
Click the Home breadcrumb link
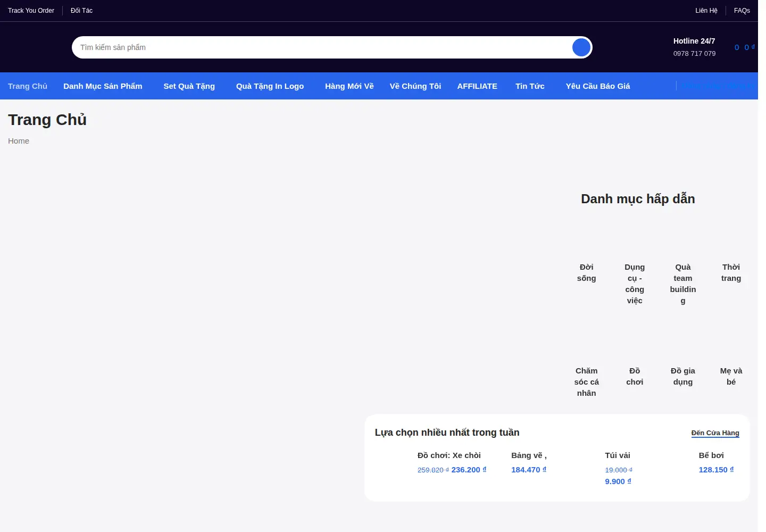19,141
